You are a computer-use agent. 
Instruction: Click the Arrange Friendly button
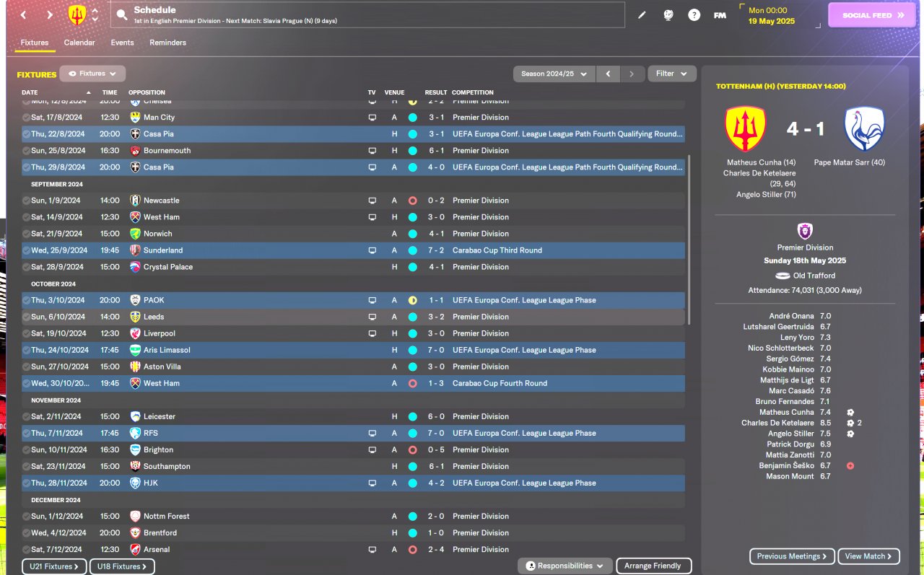point(653,566)
